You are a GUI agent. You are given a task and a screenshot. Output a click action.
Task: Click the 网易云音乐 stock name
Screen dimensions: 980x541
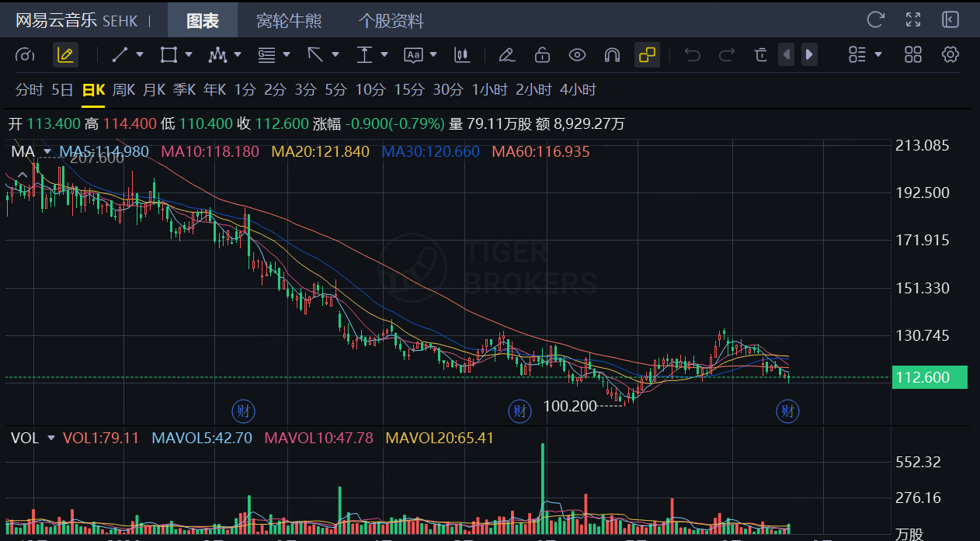pyautogui.click(x=56, y=20)
